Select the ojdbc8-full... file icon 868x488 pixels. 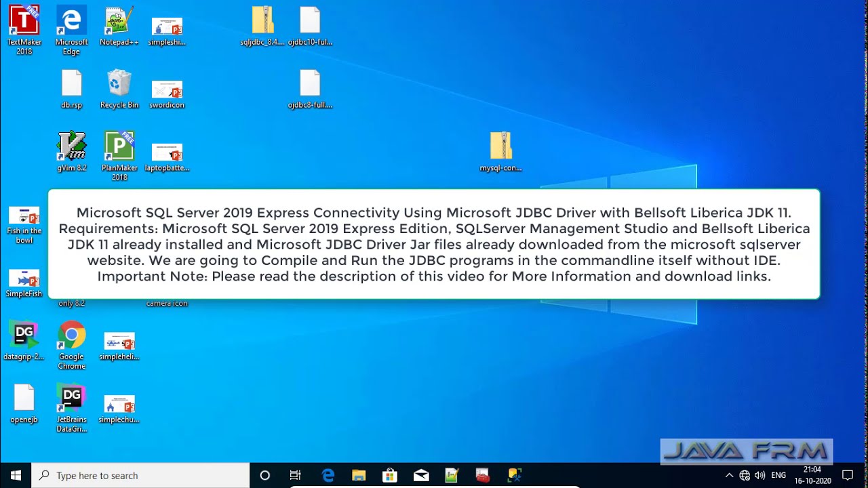point(310,89)
